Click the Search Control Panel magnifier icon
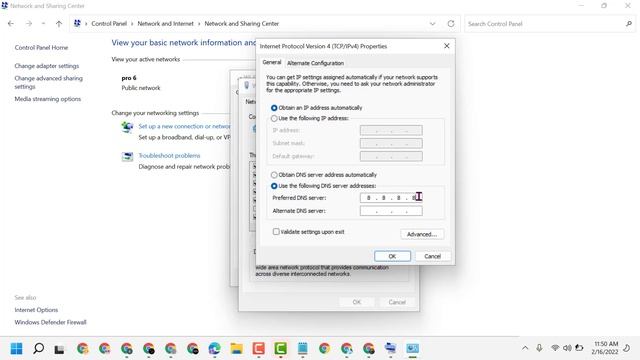Image resolution: width=640 pixels, height=360 pixels. click(x=629, y=24)
